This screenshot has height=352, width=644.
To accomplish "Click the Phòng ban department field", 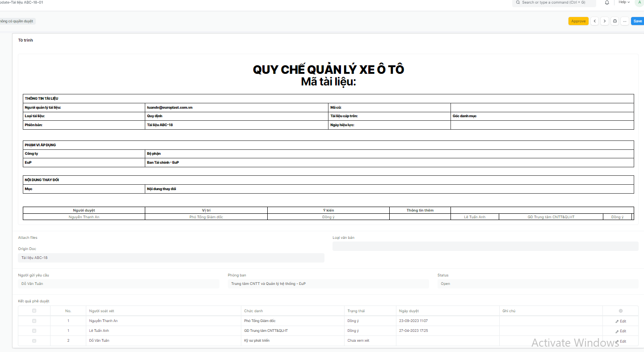I will tap(328, 284).
